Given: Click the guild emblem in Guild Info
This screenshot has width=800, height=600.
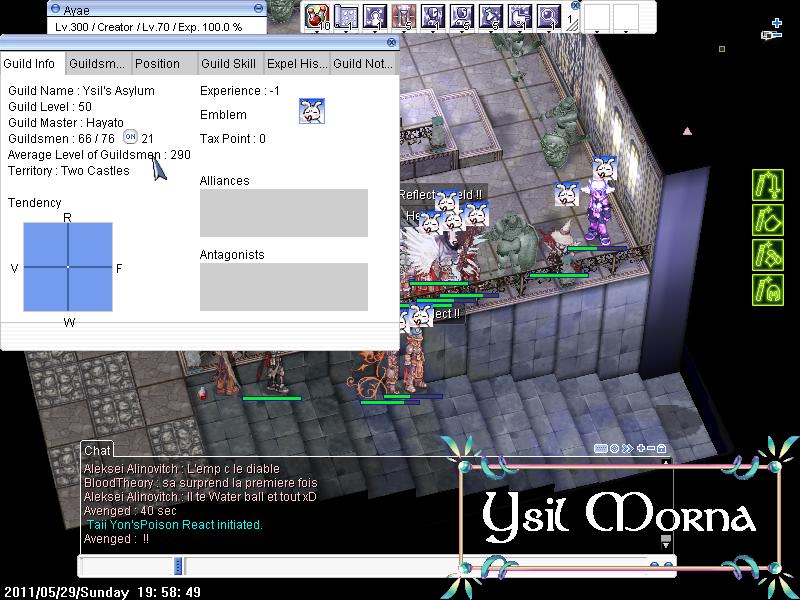Looking at the screenshot, I should tap(312, 111).
